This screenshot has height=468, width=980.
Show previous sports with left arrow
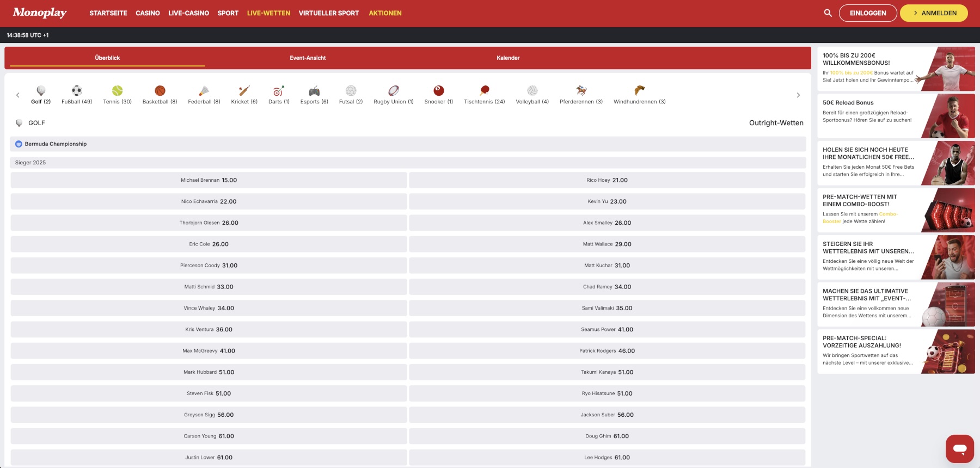pos(18,95)
